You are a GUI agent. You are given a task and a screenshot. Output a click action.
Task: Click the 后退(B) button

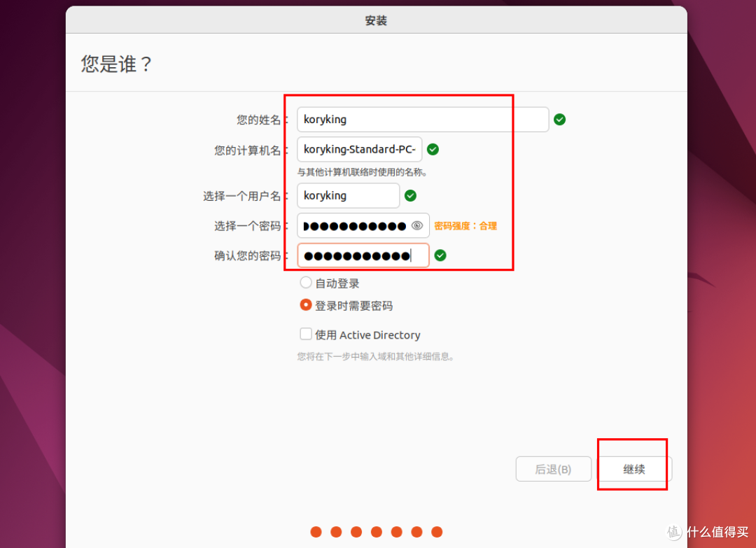pos(553,469)
